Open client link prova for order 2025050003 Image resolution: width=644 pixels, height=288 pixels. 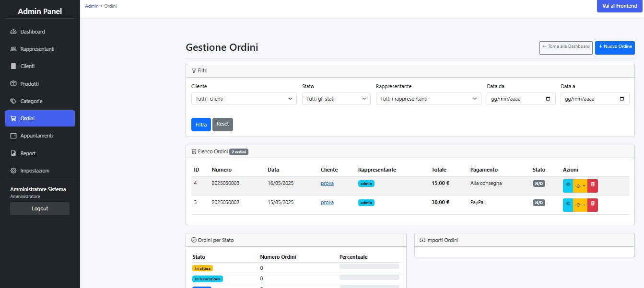[327, 183]
